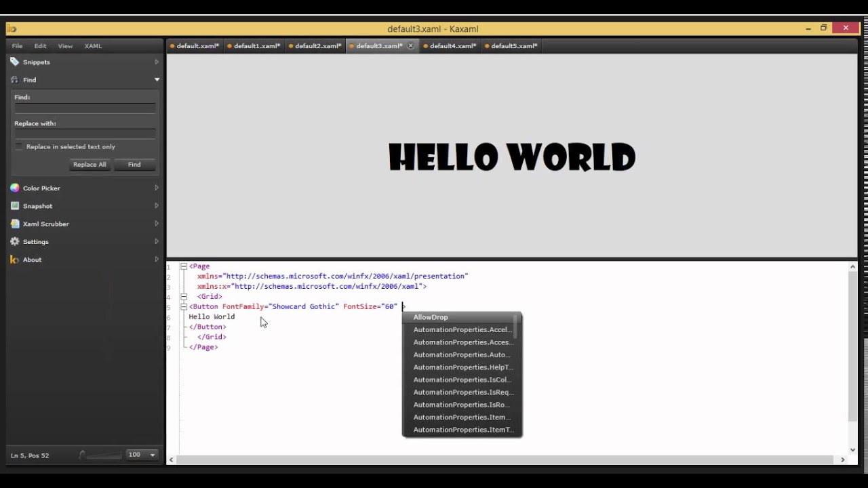This screenshot has height=488, width=868.
Task: Collapse the Grid element fold marker
Action: coord(184,296)
